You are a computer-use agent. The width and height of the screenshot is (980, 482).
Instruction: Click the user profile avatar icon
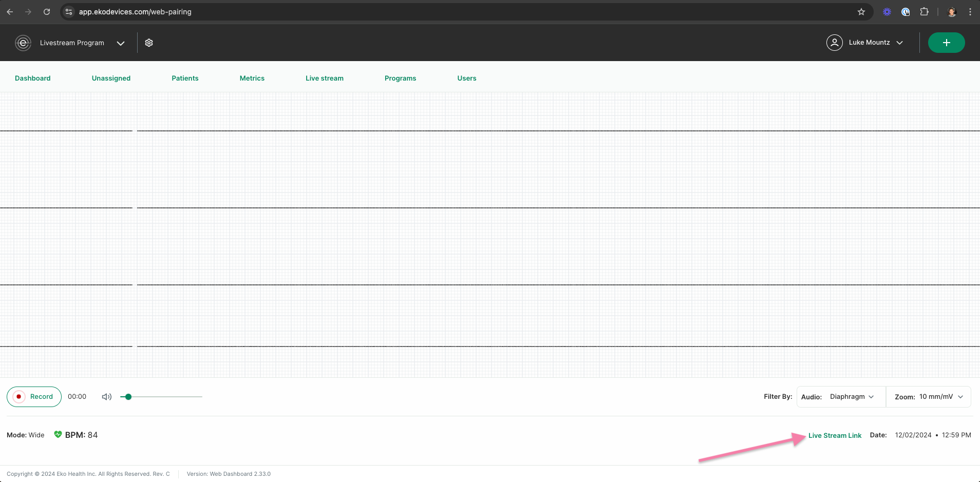point(834,43)
